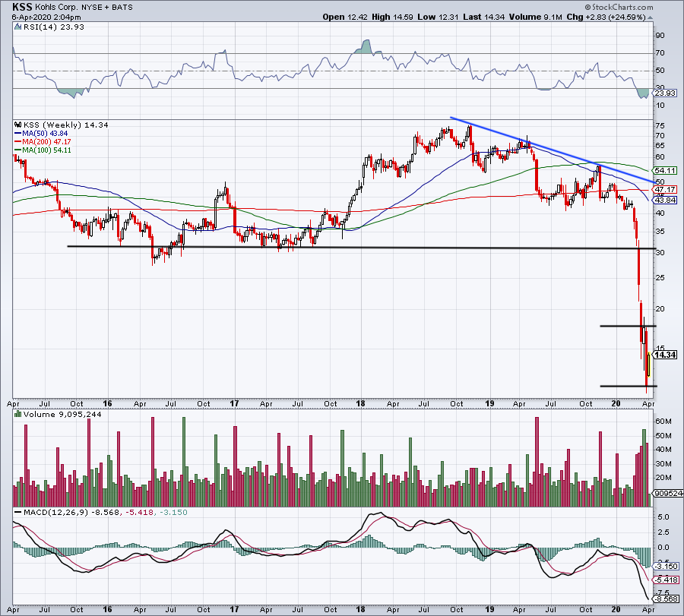The height and width of the screenshot is (616, 684).
Task: Click the yellow current-week candlestick
Action: click(x=649, y=365)
